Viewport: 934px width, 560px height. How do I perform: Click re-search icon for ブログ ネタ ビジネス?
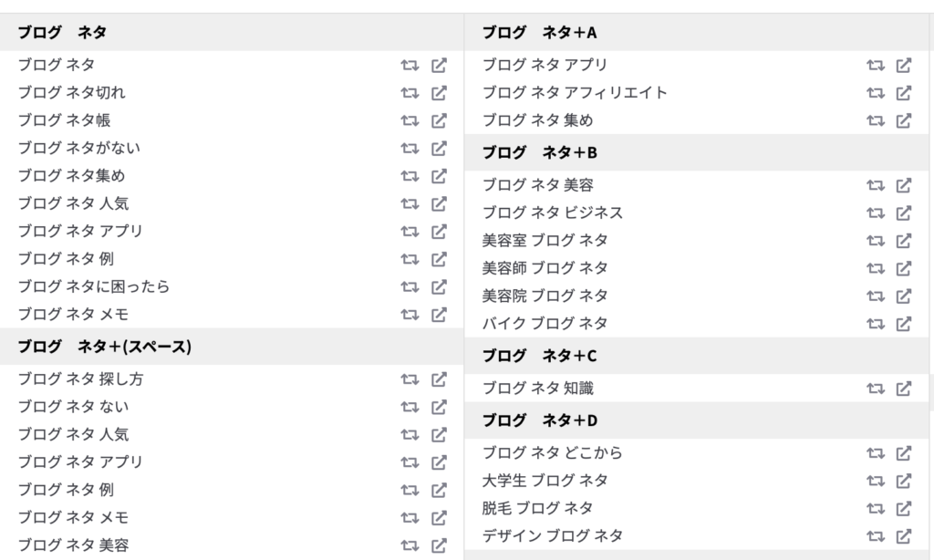(875, 213)
